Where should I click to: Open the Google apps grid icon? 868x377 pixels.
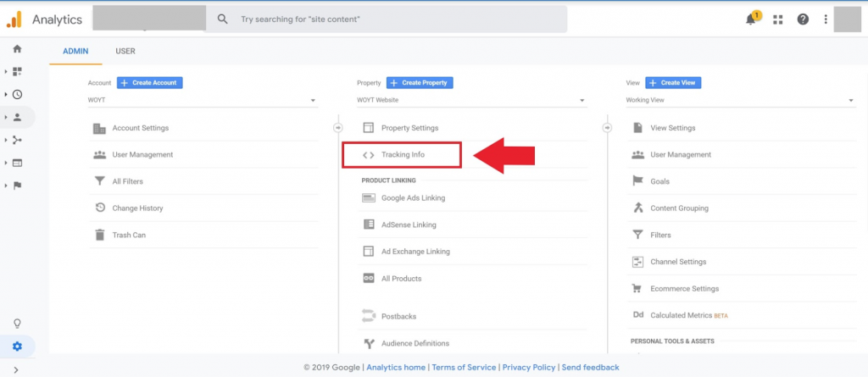point(778,19)
